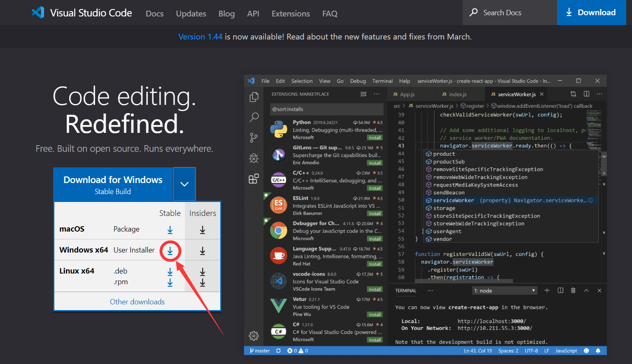This screenshot has width=632, height=364.
Task: Click the split editor icon
Action: point(587,94)
